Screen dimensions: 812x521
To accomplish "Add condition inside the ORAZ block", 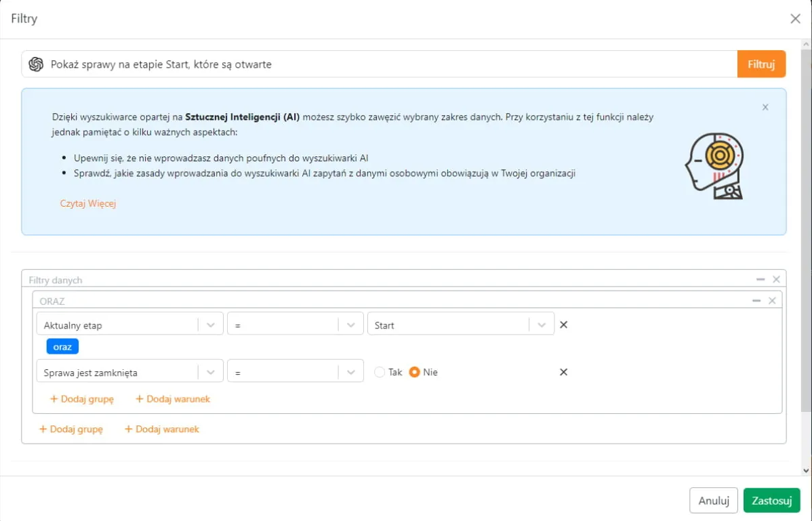I will click(x=172, y=399).
